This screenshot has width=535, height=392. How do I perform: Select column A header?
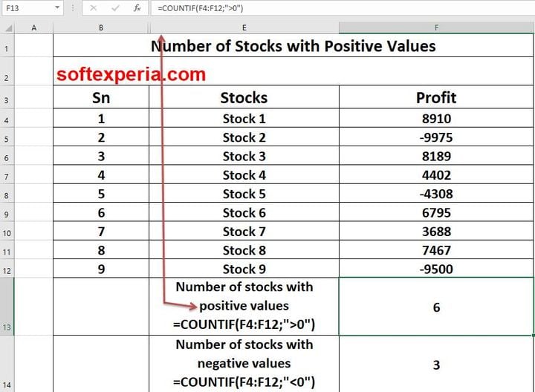coord(34,27)
